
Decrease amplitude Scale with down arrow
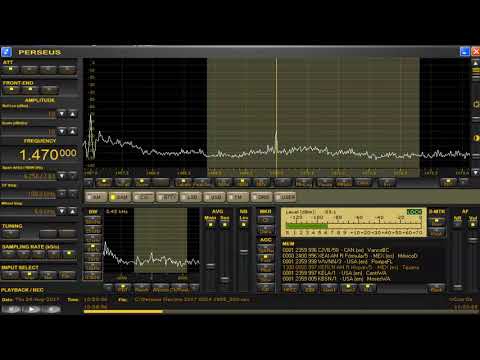(x=62, y=131)
